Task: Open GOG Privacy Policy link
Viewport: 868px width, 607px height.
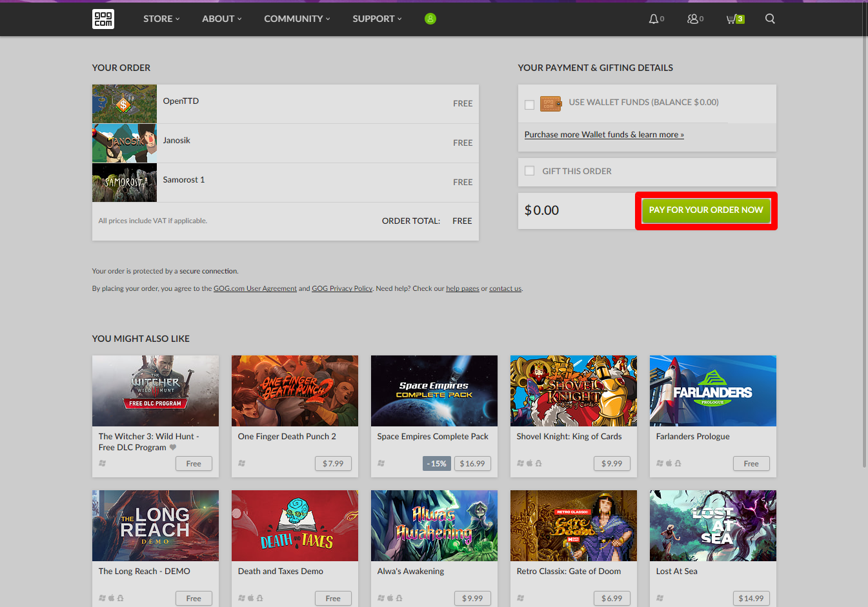Action: (x=342, y=288)
